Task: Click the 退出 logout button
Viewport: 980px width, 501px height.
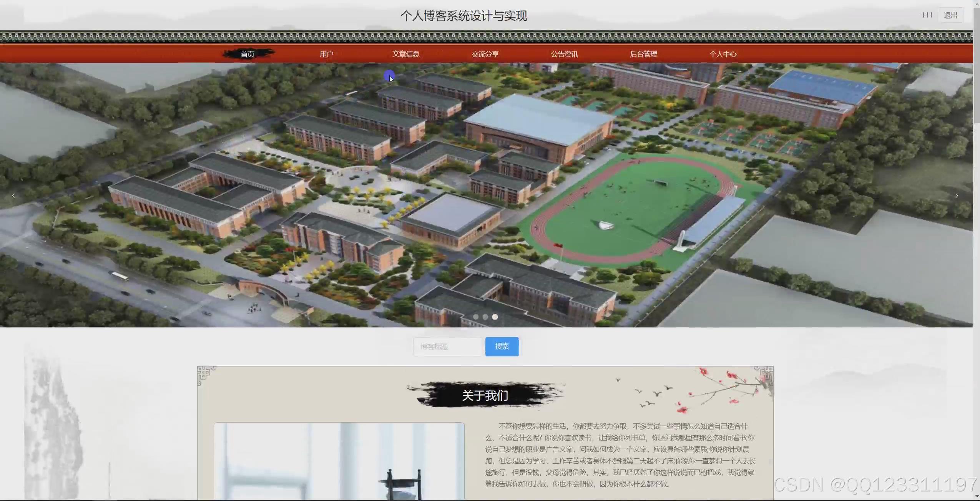Action: point(950,15)
